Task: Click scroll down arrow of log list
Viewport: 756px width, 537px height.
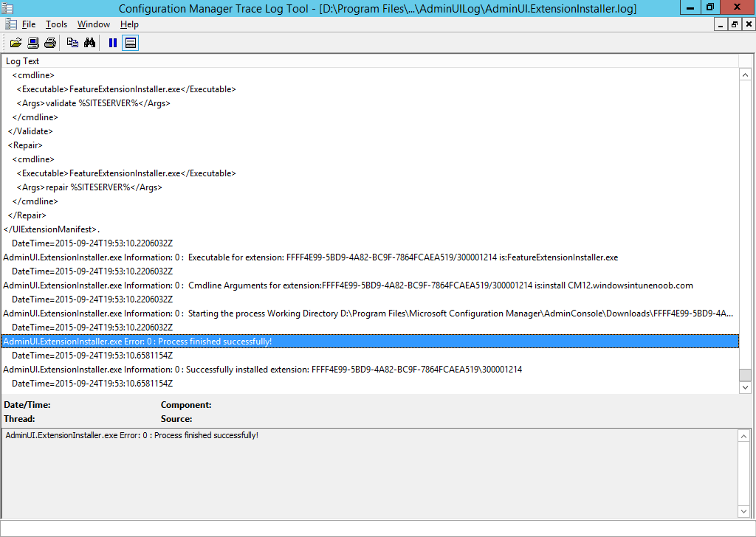Action: pos(745,387)
